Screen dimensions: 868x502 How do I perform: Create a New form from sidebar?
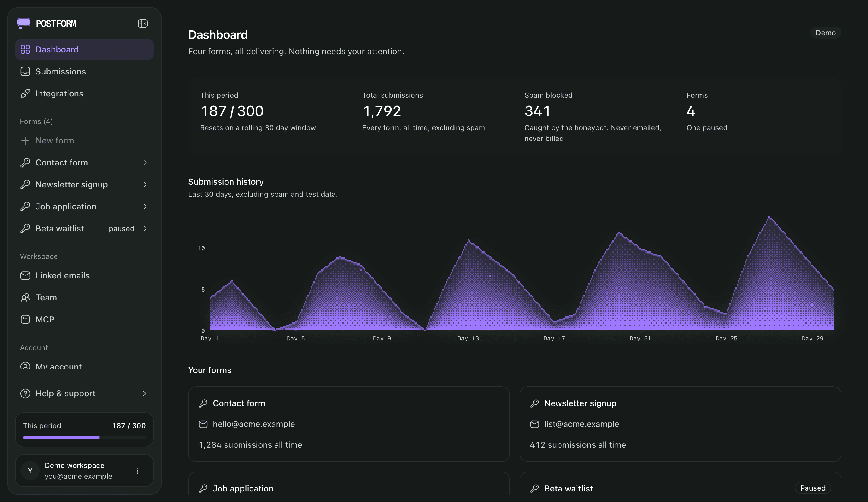pos(84,140)
